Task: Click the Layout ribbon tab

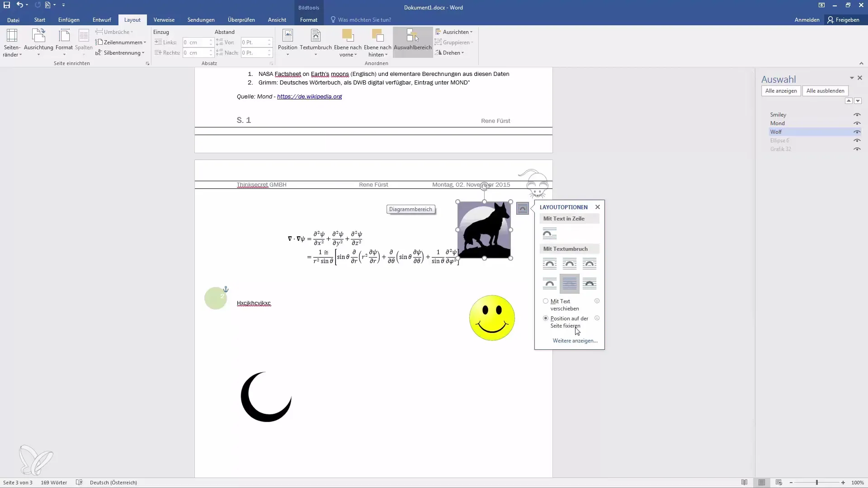Action: [x=132, y=20]
